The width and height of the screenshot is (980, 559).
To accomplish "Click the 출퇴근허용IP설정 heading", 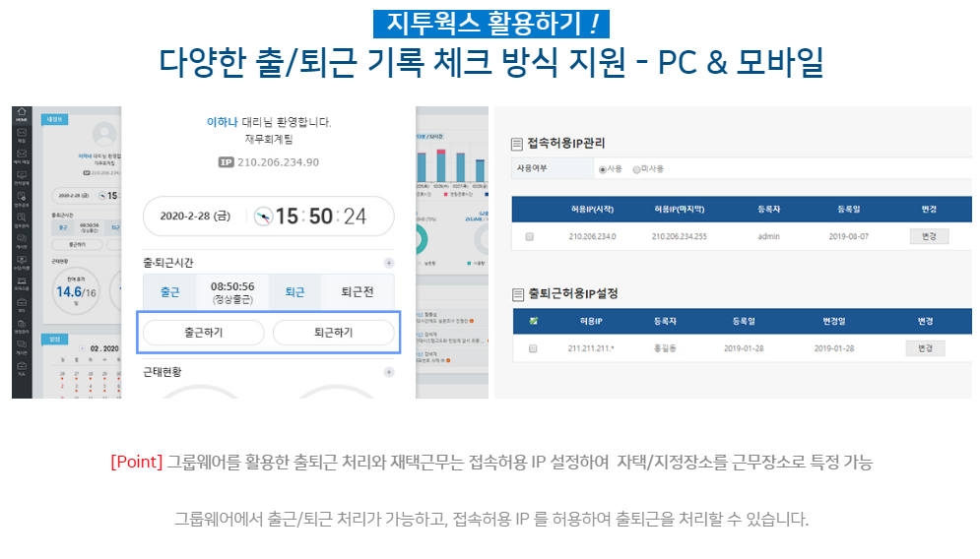I will (x=573, y=293).
